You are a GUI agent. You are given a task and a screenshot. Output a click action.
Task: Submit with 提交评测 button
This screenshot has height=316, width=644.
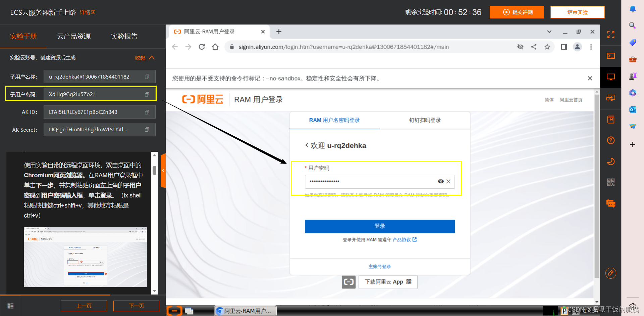[517, 12]
